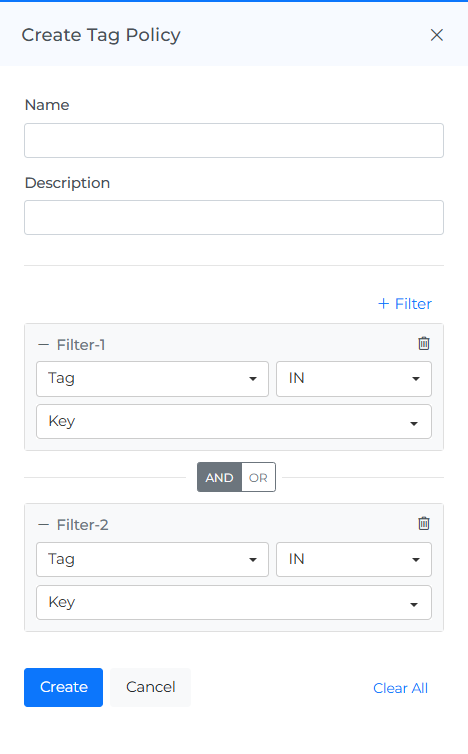Click the Cancel button

coord(151,687)
